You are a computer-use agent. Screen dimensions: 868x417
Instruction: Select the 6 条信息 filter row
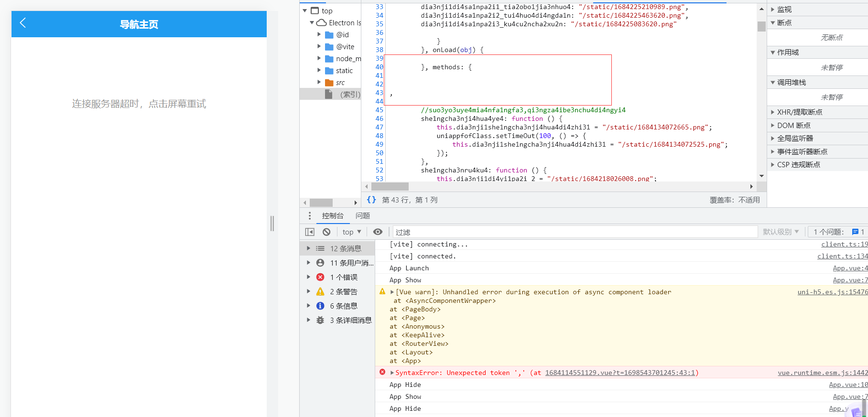coord(337,306)
